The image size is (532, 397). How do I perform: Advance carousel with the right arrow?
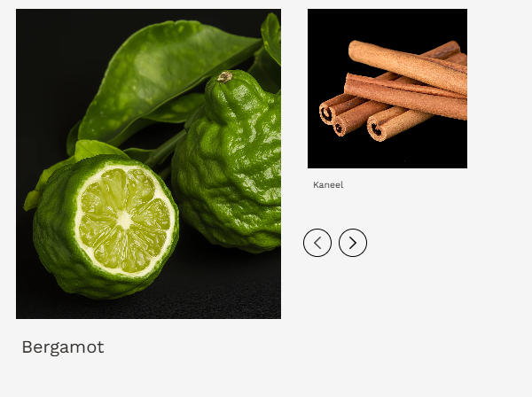pos(353,243)
